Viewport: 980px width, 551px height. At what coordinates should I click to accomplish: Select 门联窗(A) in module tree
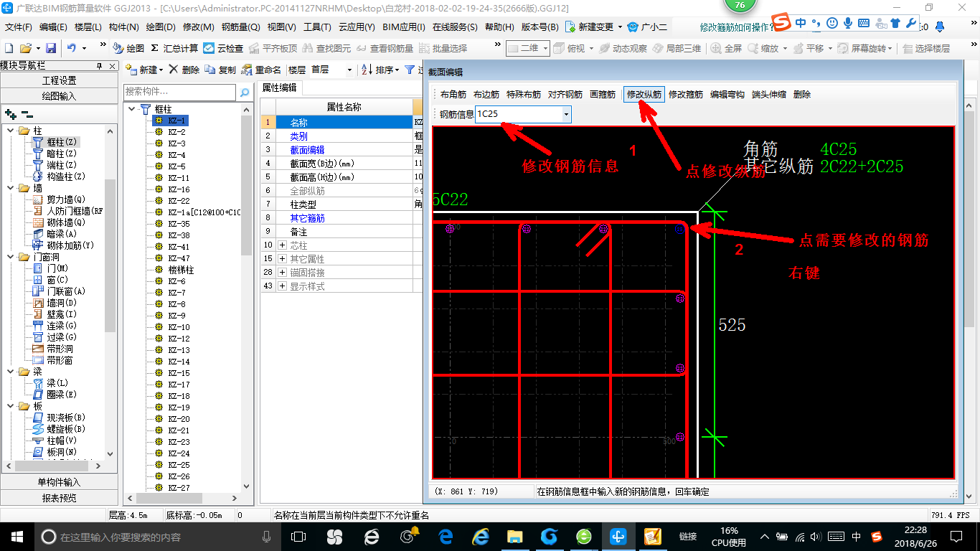click(59, 291)
